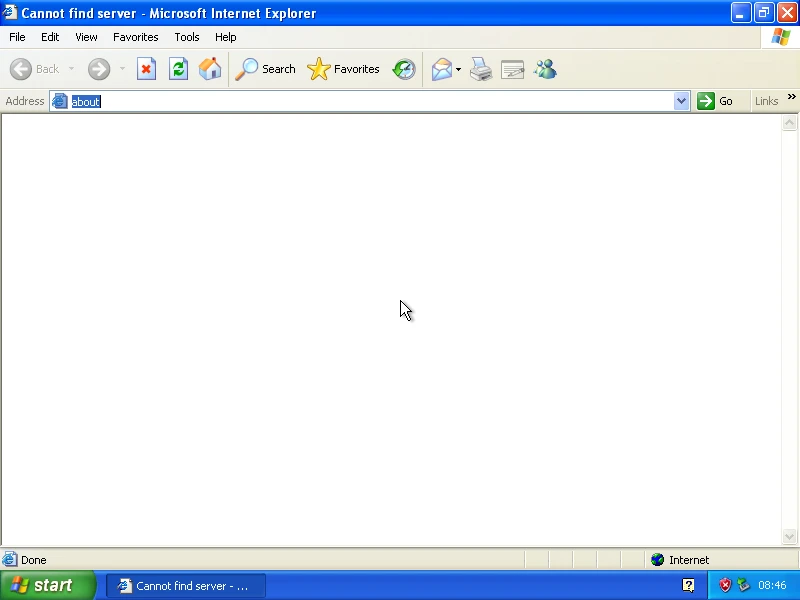Open the Help menu
This screenshot has width=800, height=600.
pos(226,37)
